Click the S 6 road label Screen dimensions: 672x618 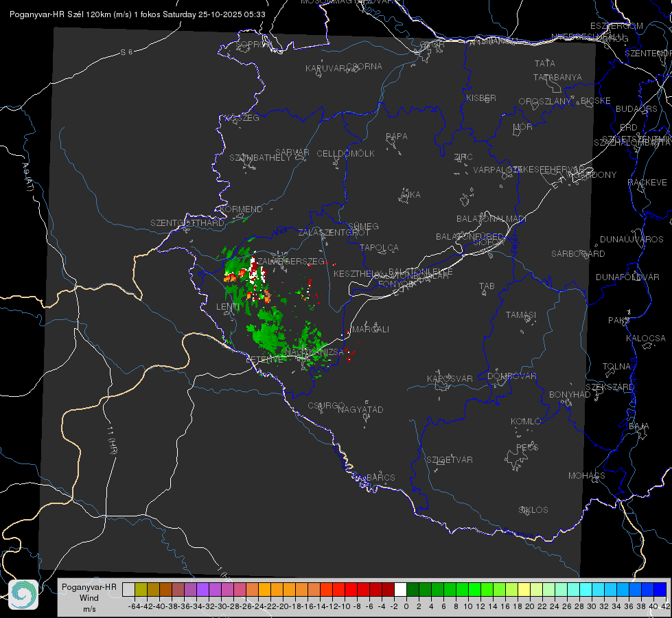[x=126, y=52]
